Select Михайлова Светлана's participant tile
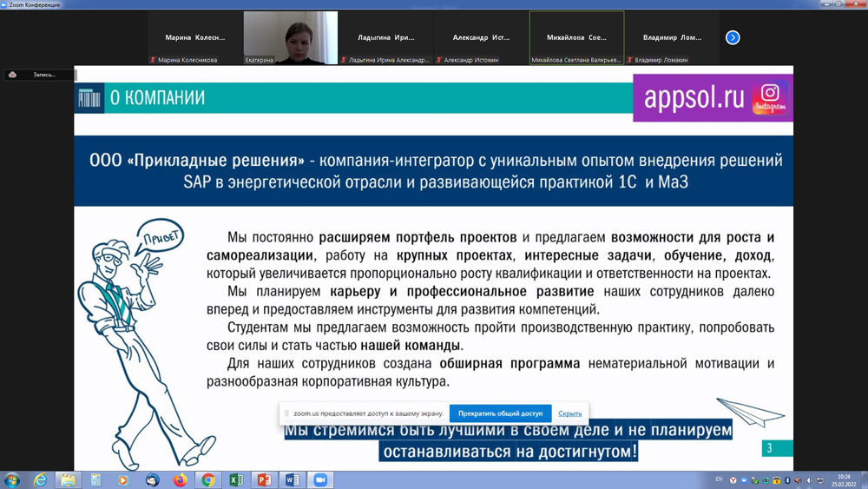Screen dimensions: 868x489 coord(576,37)
